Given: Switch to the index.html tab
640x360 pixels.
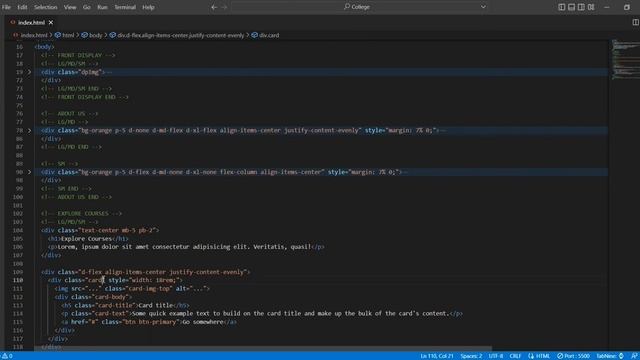Looking at the screenshot, I should (31, 22).
